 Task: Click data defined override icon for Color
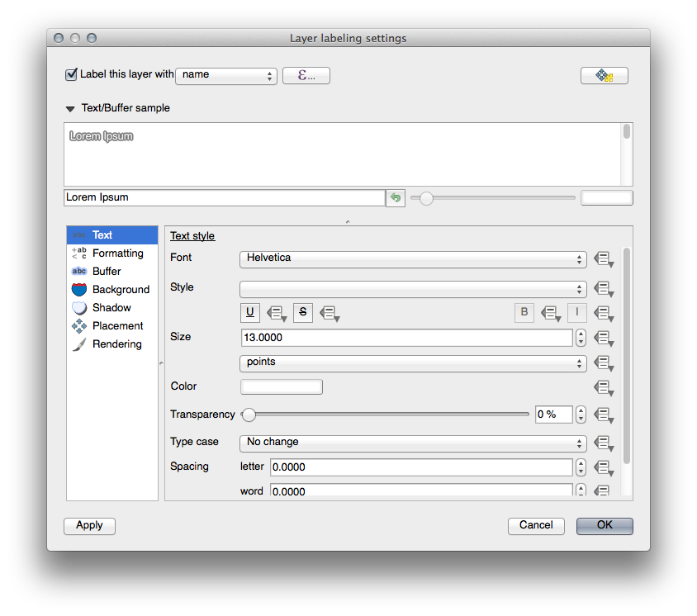tap(603, 387)
